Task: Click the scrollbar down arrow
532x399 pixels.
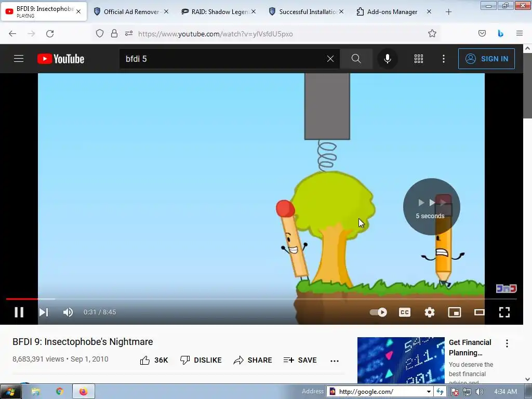Action: [528, 379]
